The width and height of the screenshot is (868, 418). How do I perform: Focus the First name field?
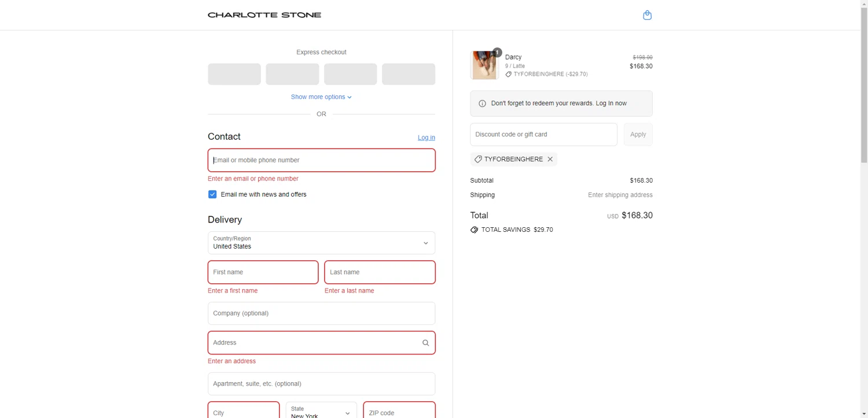tap(263, 272)
